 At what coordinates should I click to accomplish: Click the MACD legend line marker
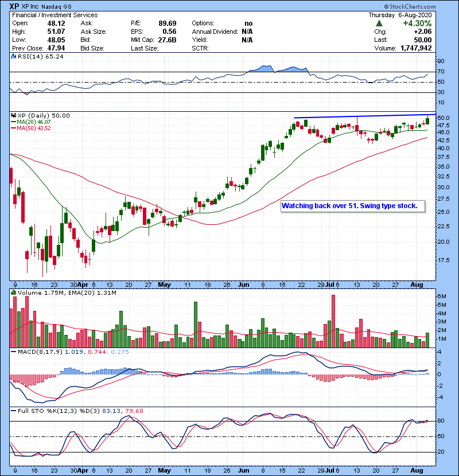13,352
